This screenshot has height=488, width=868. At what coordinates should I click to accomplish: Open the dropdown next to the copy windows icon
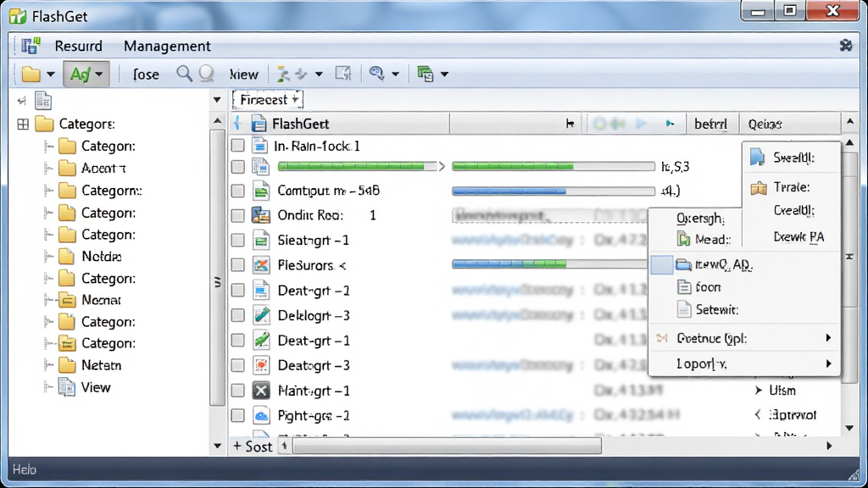point(444,75)
